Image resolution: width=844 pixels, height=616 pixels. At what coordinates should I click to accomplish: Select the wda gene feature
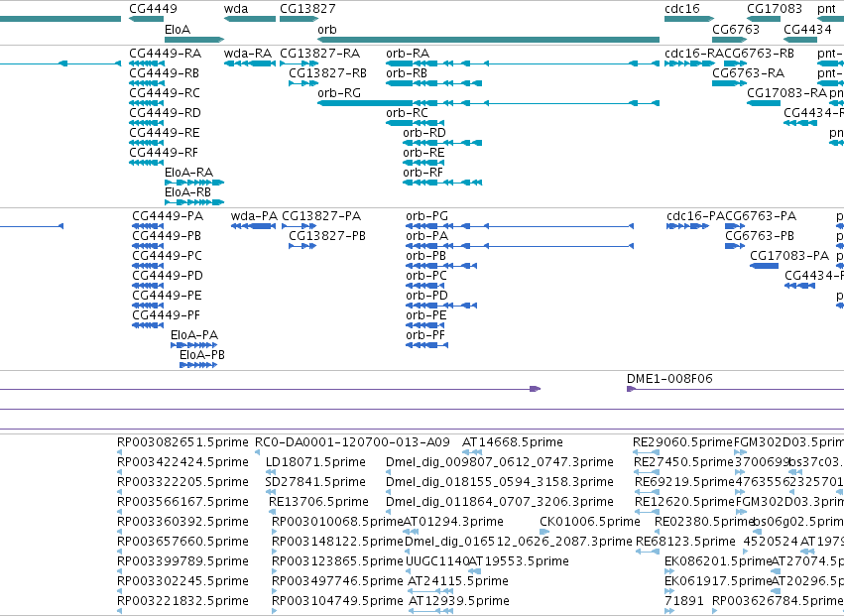(250, 19)
